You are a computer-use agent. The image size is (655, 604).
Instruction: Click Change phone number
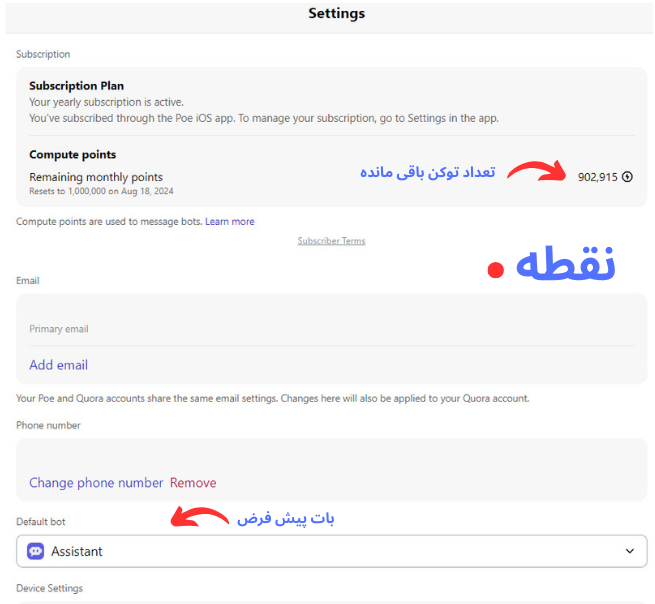(x=96, y=482)
